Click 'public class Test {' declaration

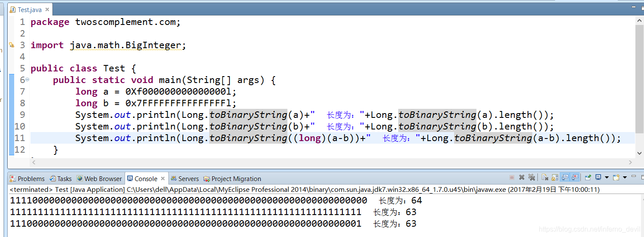click(x=83, y=68)
